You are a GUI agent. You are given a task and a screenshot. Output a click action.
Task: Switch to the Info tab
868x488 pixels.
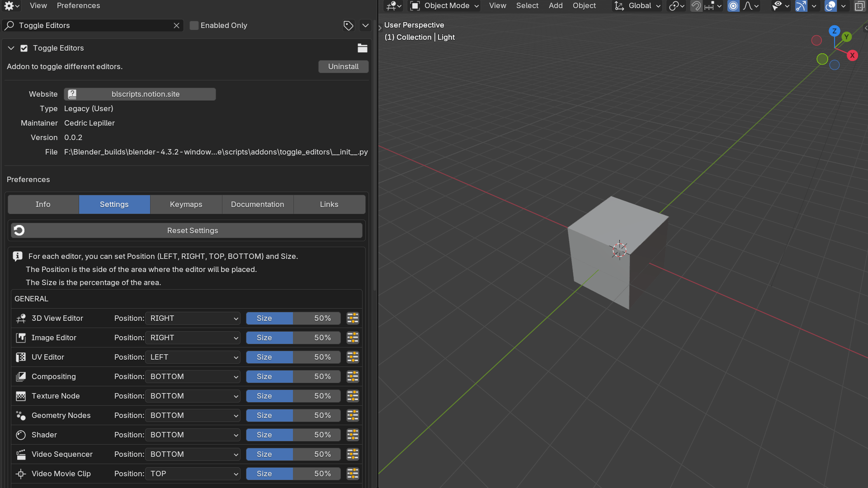[x=43, y=204]
